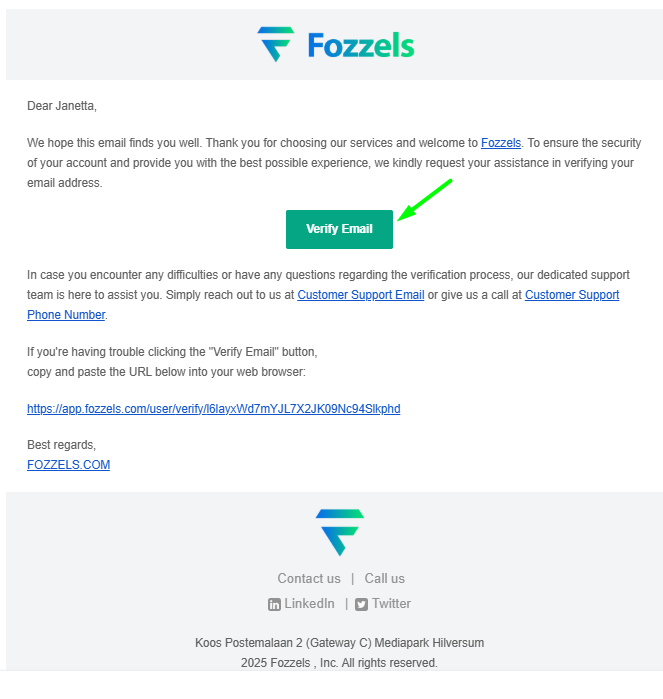The width and height of the screenshot is (663, 699).
Task: Click the Fozzels logo icon in header
Action: (x=275, y=44)
